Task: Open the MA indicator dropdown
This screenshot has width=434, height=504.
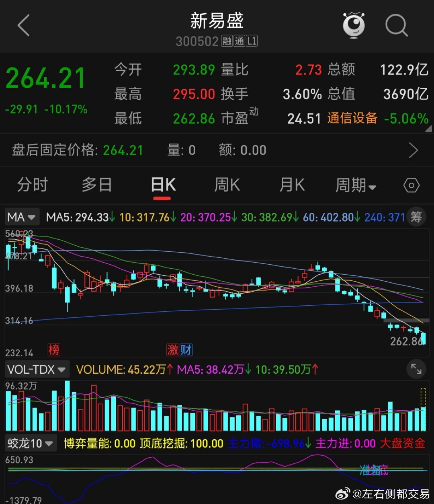Action: pos(22,218)
